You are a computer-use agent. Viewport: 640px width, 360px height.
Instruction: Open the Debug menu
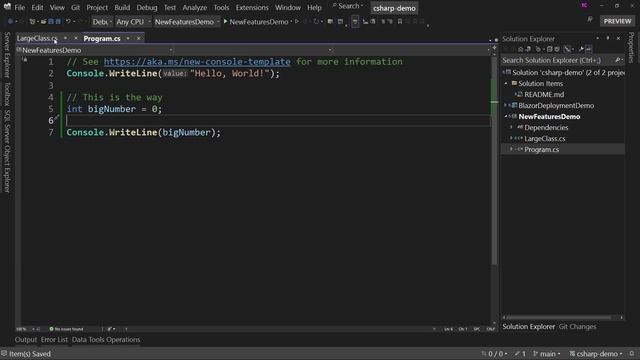pyautogui.click(x=147, y=7)
